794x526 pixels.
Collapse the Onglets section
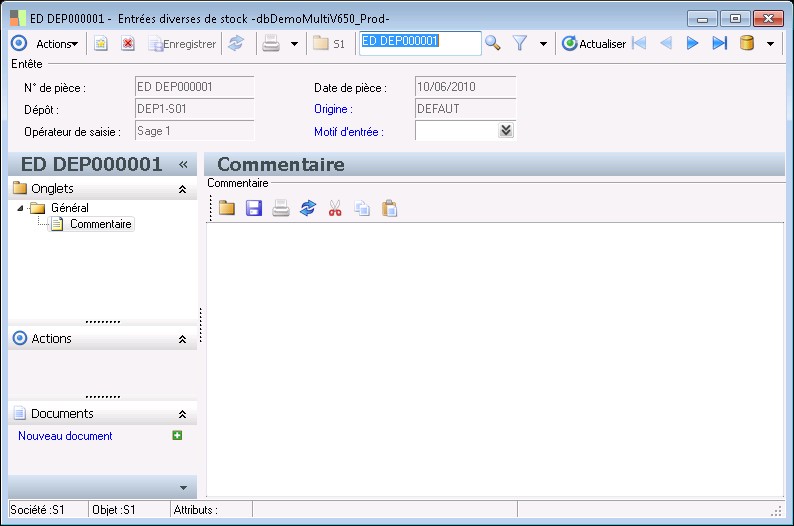coord(182,189)
